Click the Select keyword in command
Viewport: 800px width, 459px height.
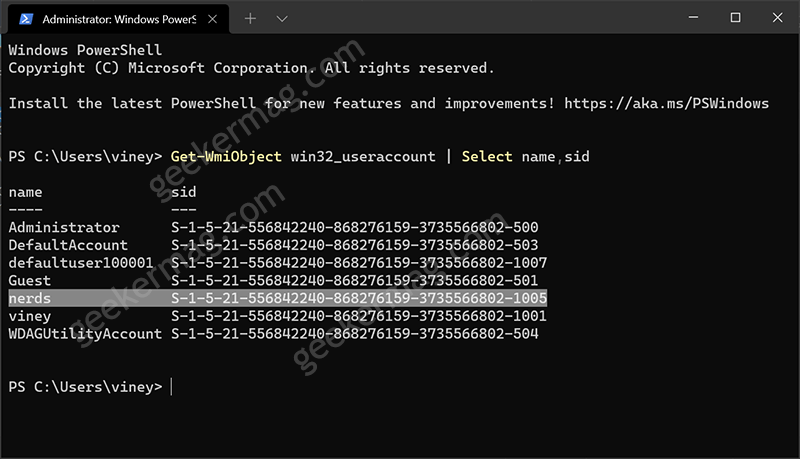tap(487, 157)
